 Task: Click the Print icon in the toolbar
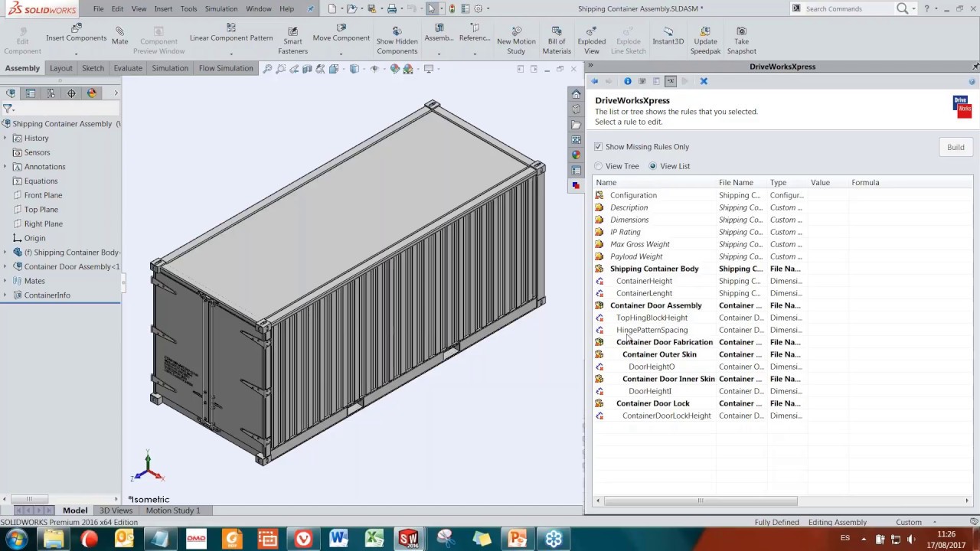(392, 8)
